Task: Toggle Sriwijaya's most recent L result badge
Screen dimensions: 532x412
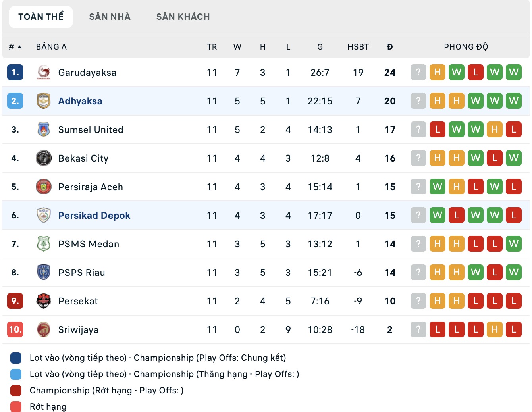Action: pos(514,329)
